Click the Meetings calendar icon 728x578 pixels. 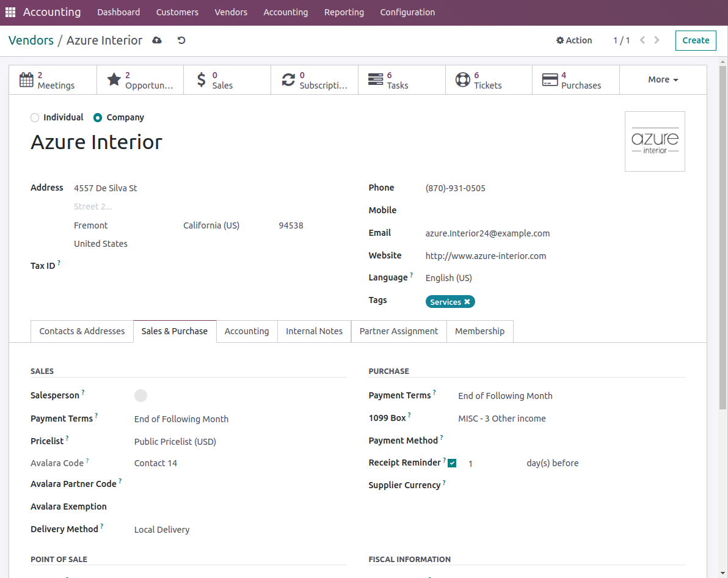pos(26,79)
